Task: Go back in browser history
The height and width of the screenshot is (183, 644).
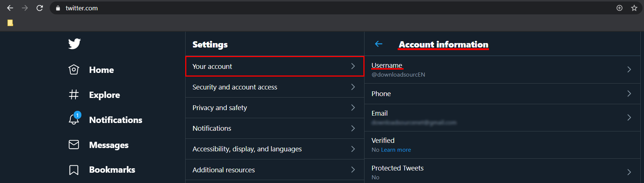Action: [x=10, y=8]
